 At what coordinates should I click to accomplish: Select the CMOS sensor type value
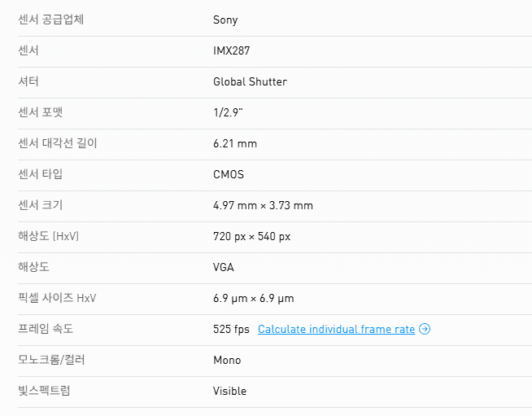click(x=229, y=174)
